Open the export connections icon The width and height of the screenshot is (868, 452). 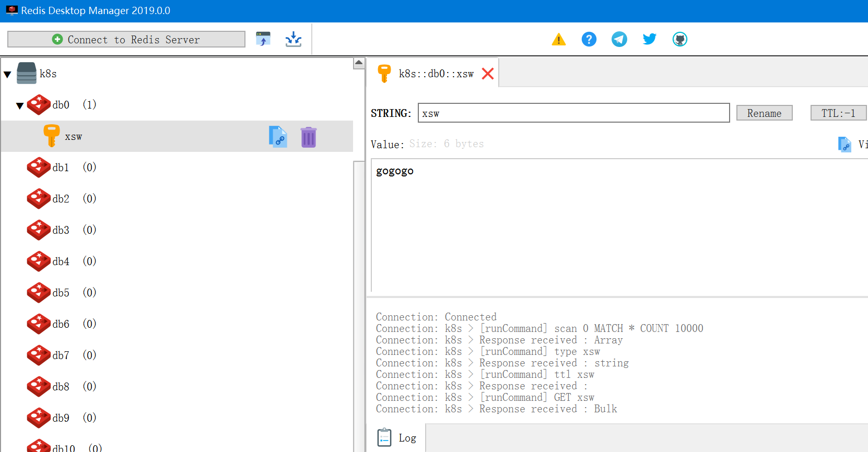click(294, 39)
